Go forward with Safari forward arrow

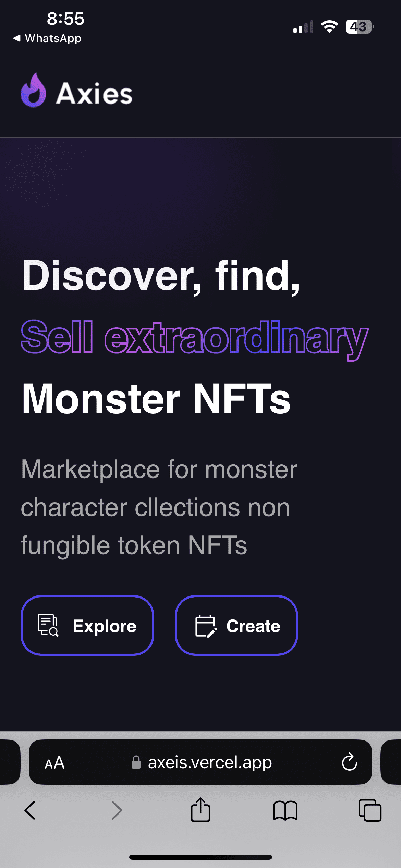pyautogui.click(x=117, y=810)
